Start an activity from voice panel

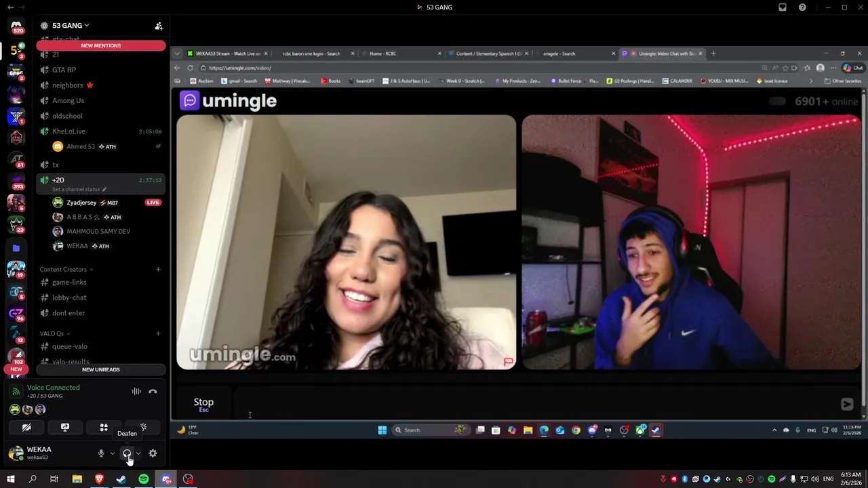pyautogui.click(x=104, y=428)
